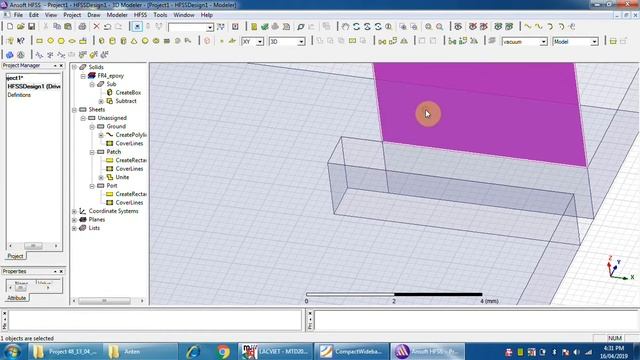The image size is (640, 360).
Task: Toggle the object selection mode button
Action: tap(137, 27)
